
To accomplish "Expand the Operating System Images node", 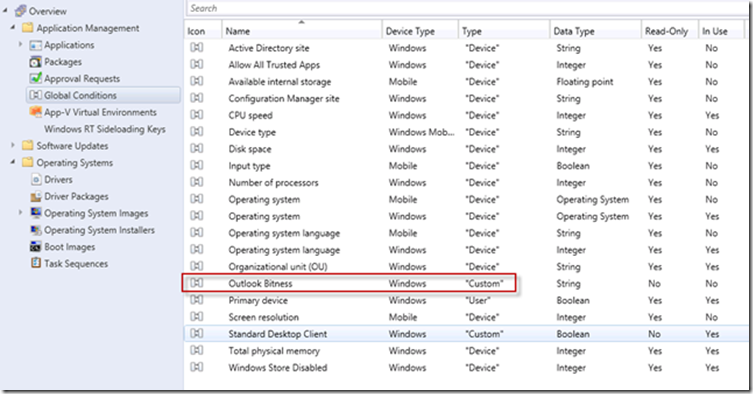I will (x=21, y=212).
